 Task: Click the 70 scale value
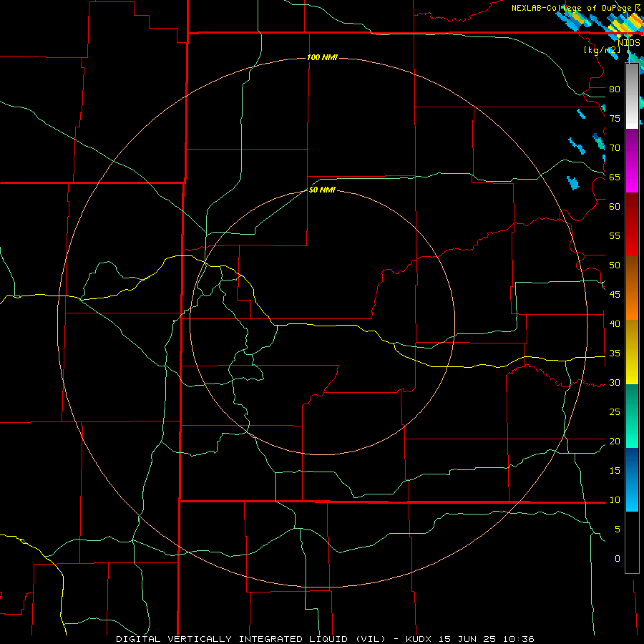(x=615, y=148)
